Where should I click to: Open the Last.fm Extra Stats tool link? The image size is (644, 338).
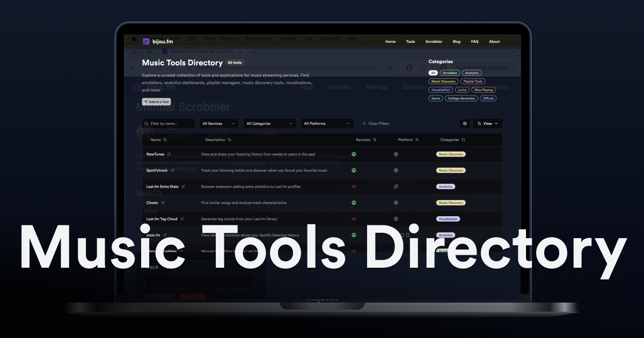pyautogui.click(x=163, y=187)
